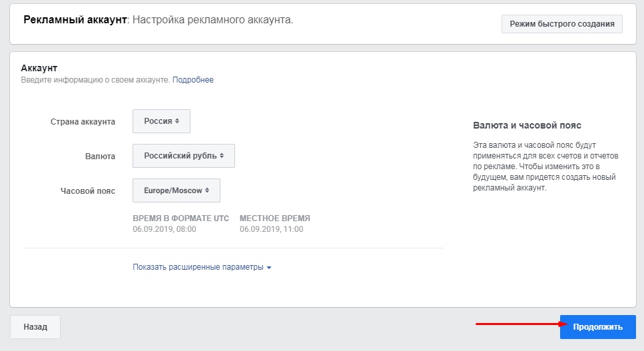Go back with the Назад button
The image size is (644, 351).
[35, 327]
